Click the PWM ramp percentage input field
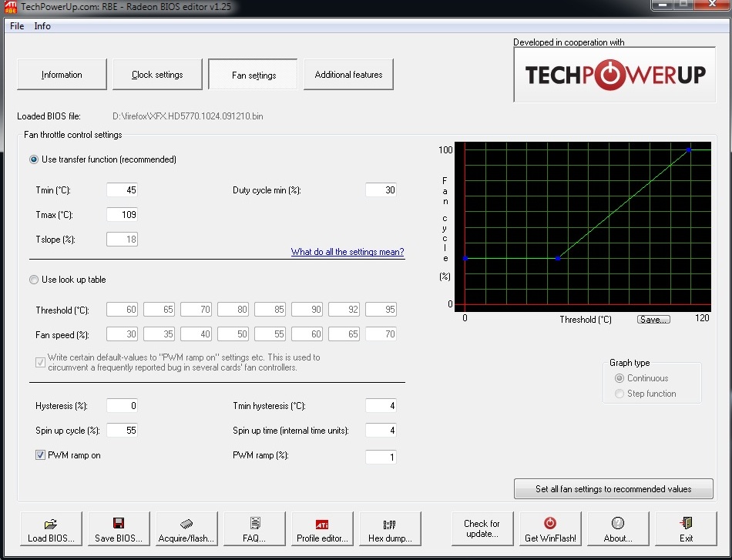 [381, 457]
